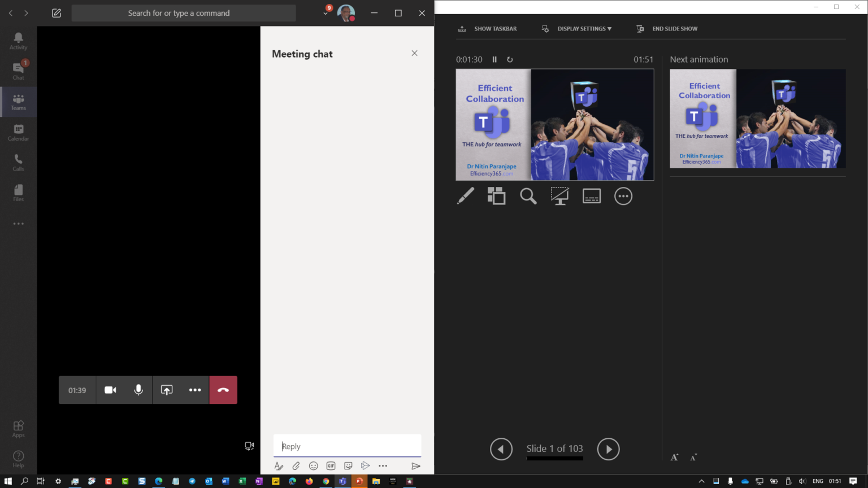Mute the microphone in the meeting
Image resolution: width=868 pixels, height=488 pixels.
pyautogui.click(x=138, y=390)
